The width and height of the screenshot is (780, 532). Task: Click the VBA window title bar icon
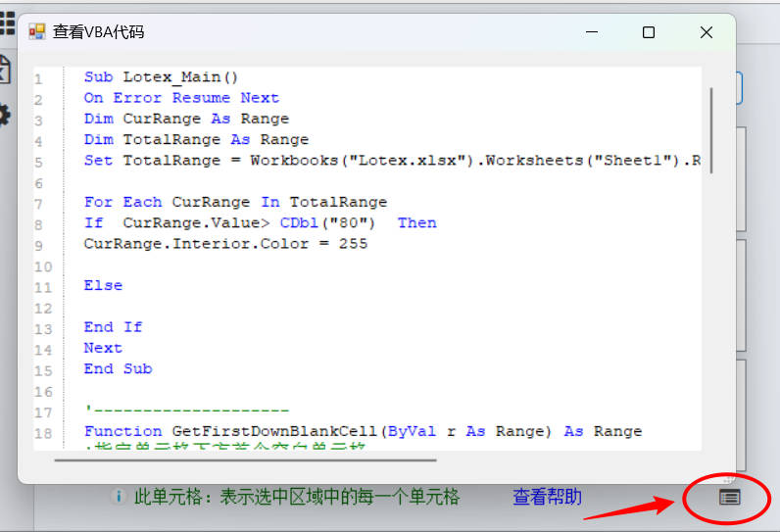37,32
